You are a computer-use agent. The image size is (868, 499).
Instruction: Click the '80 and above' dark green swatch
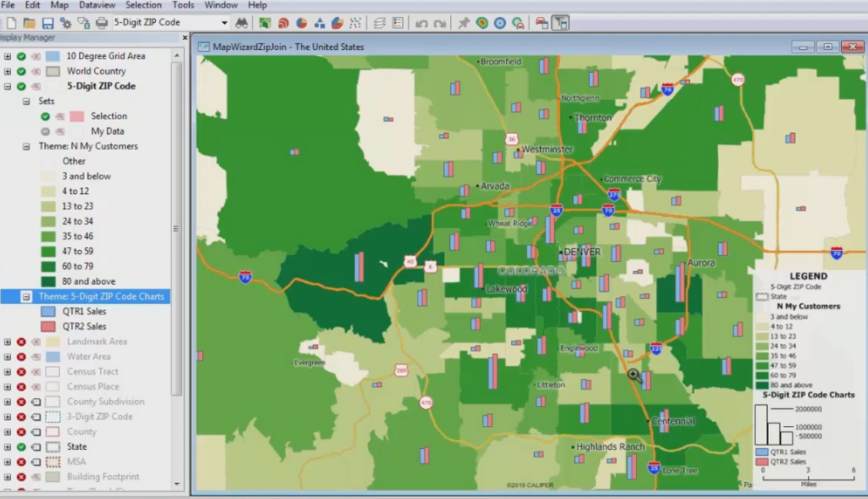pyautogui.click(x=48, y=281)
